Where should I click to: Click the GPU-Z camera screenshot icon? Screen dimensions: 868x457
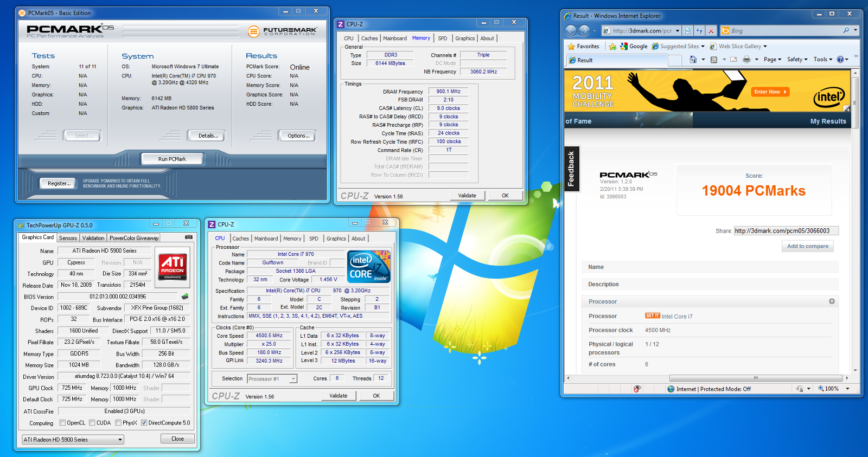click(189, 237)
